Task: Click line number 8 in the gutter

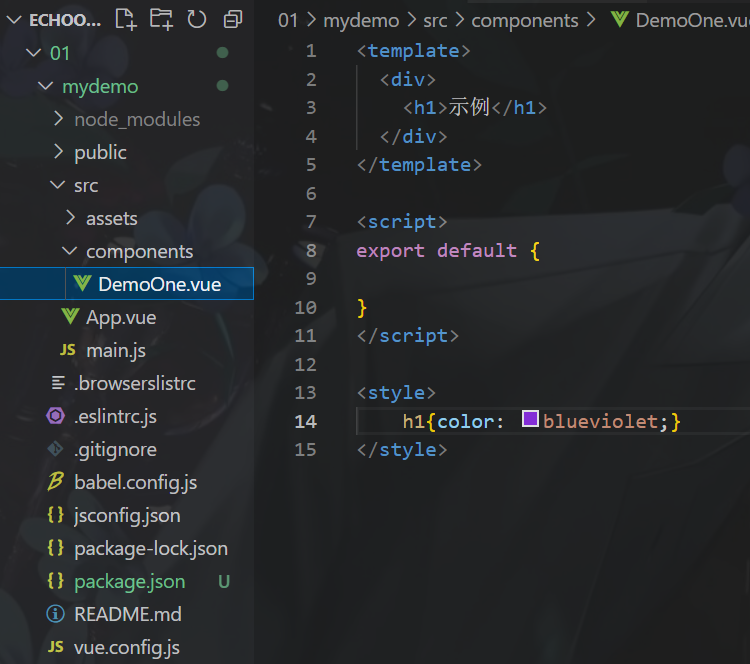Action: tap(311, 251)
